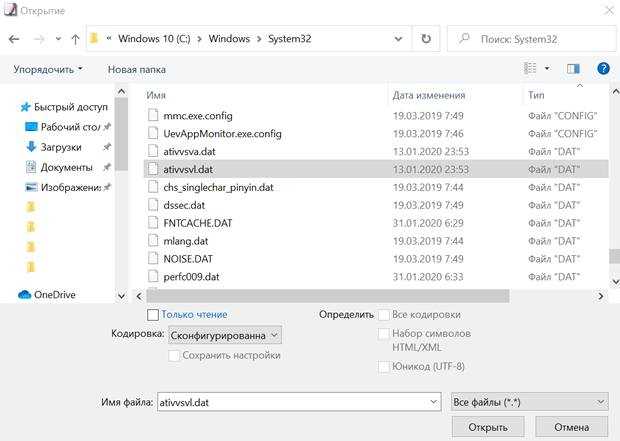Tick the Юникод (UTF-8) checkbox
This screenshot has height=441, width=620.
[x=384, y=367]
